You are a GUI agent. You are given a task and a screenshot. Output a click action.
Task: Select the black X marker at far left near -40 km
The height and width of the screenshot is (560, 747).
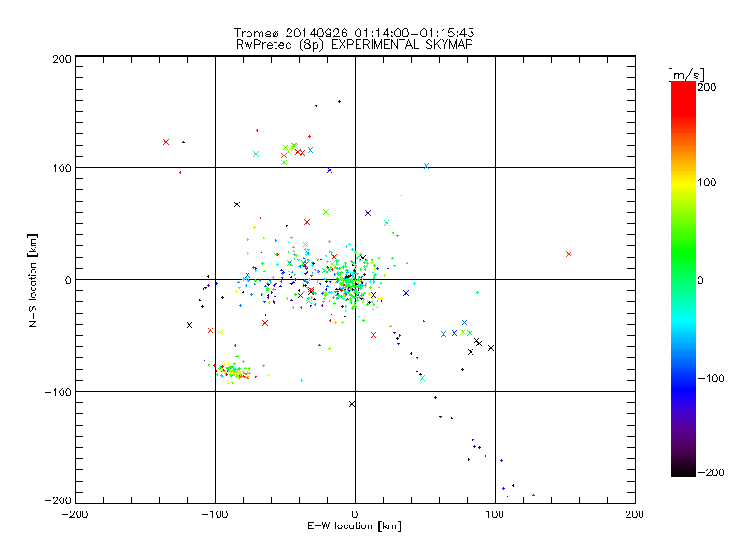click(190, 325)
